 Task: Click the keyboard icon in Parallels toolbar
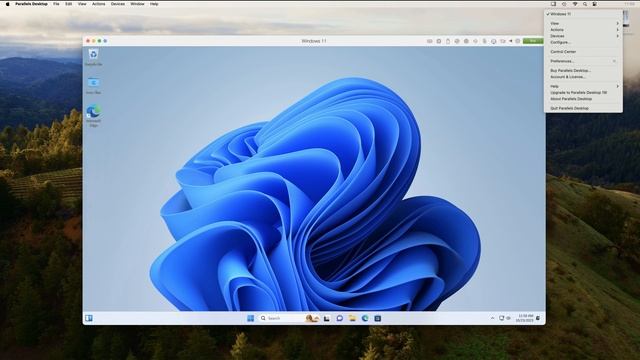429,41
